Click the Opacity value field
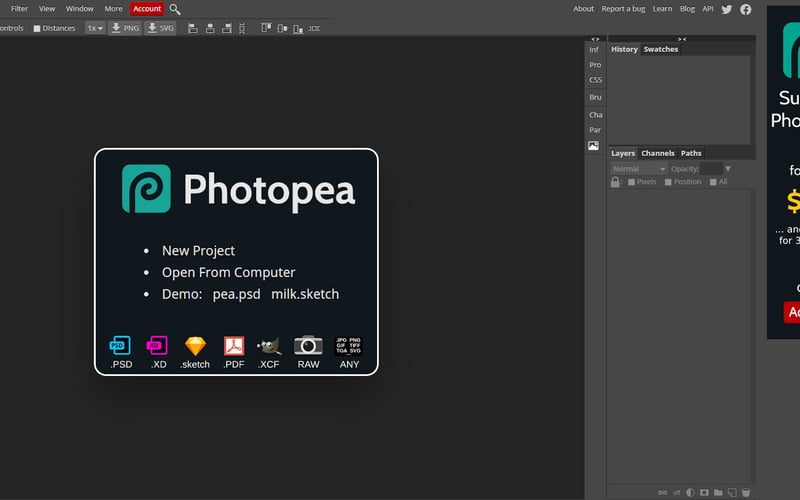This screenshot has width=800, height=500. click(712, 169)
